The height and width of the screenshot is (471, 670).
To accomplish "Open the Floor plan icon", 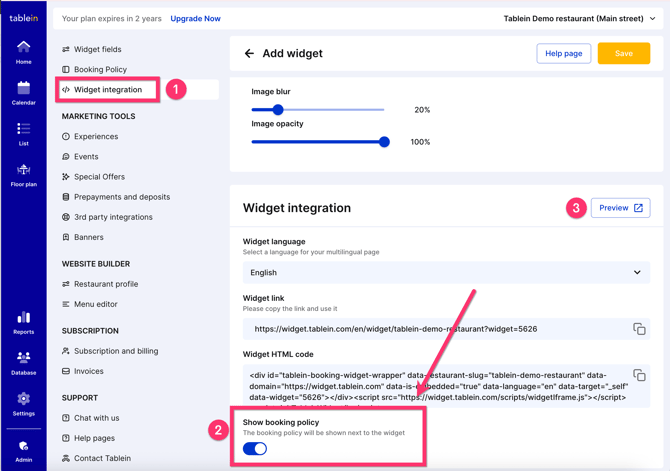I will (x=24, y=170).
